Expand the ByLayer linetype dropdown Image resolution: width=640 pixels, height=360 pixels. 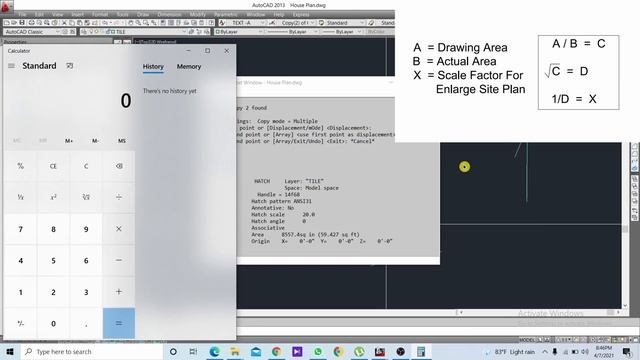[x=316, y=31]
